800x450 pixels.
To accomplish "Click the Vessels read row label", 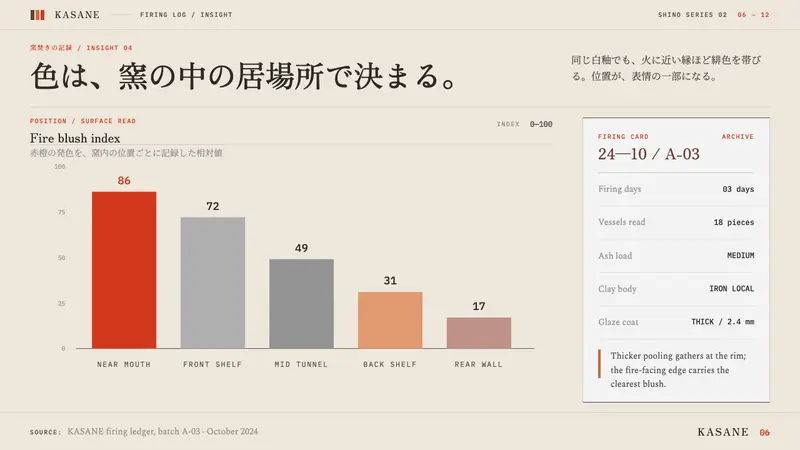I will 622,222.
